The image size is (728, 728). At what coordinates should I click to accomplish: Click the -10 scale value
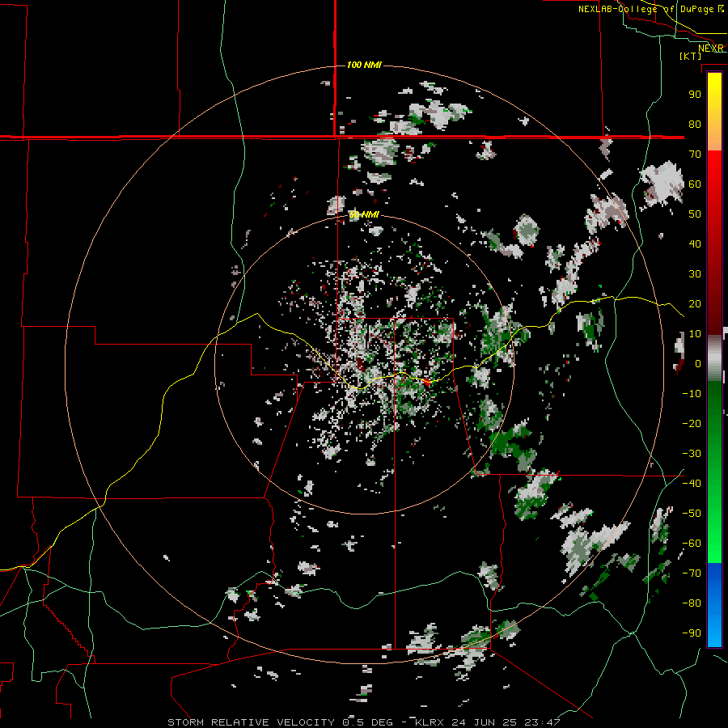692,394
